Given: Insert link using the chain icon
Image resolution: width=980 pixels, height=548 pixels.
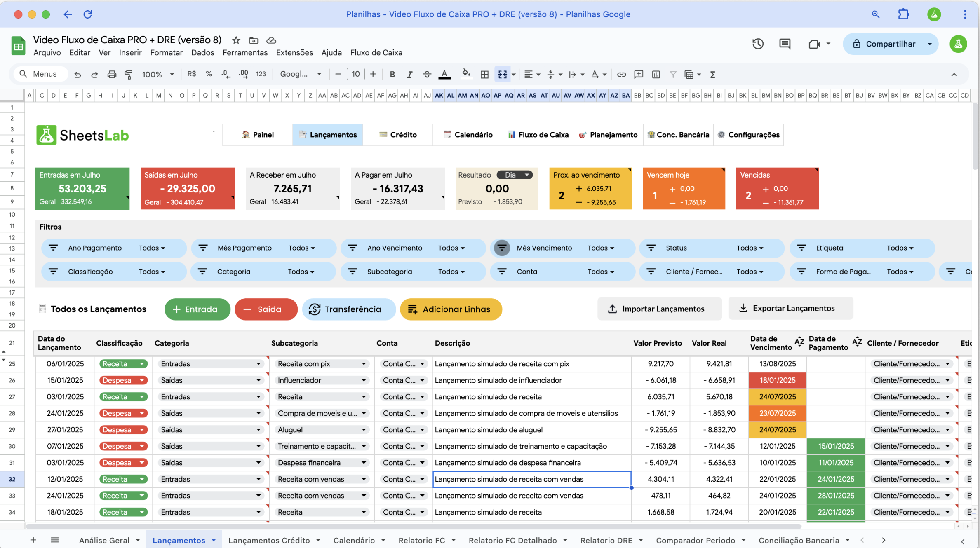Looking at the screenshot, I should click(621, 75).
